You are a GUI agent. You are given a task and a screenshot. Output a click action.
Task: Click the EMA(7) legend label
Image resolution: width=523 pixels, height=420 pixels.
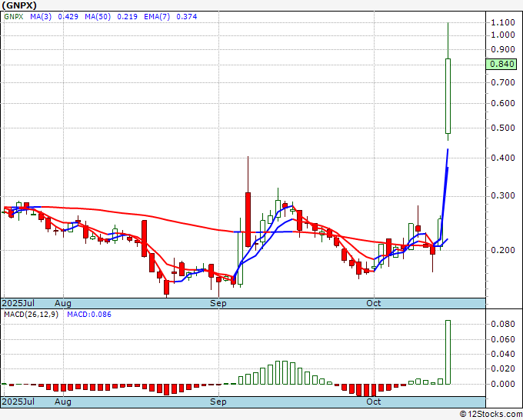tap(157, 17)
